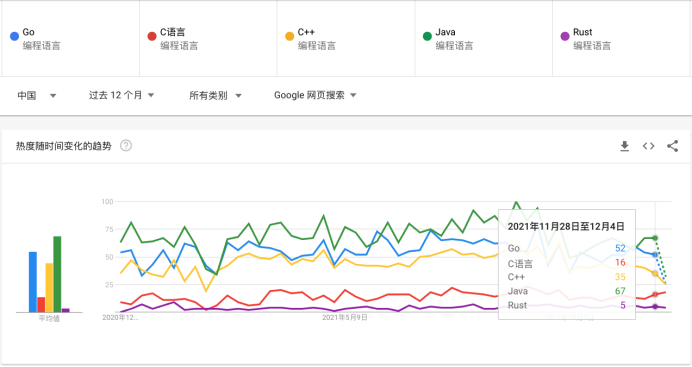Viewport: 692px width, 367px height.
Task: Click the green Java color dot
Action: point(427,36)
